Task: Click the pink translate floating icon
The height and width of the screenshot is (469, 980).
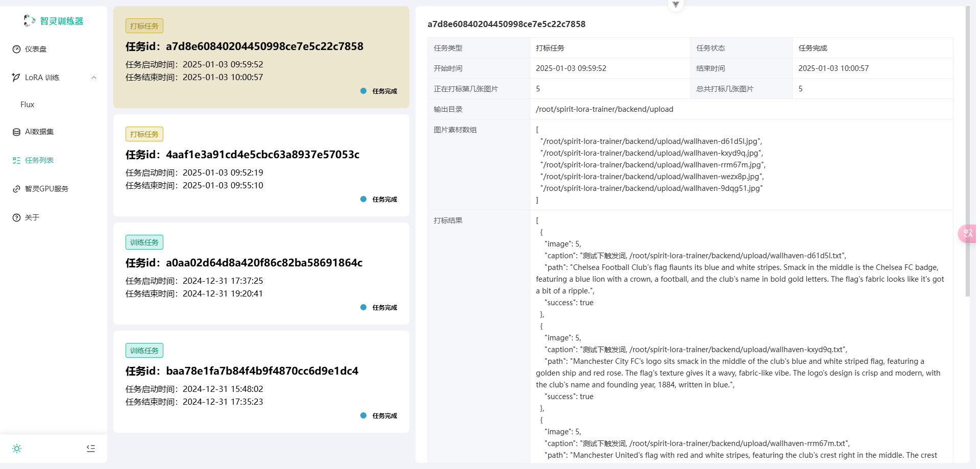Action: [x=967, y=234]
